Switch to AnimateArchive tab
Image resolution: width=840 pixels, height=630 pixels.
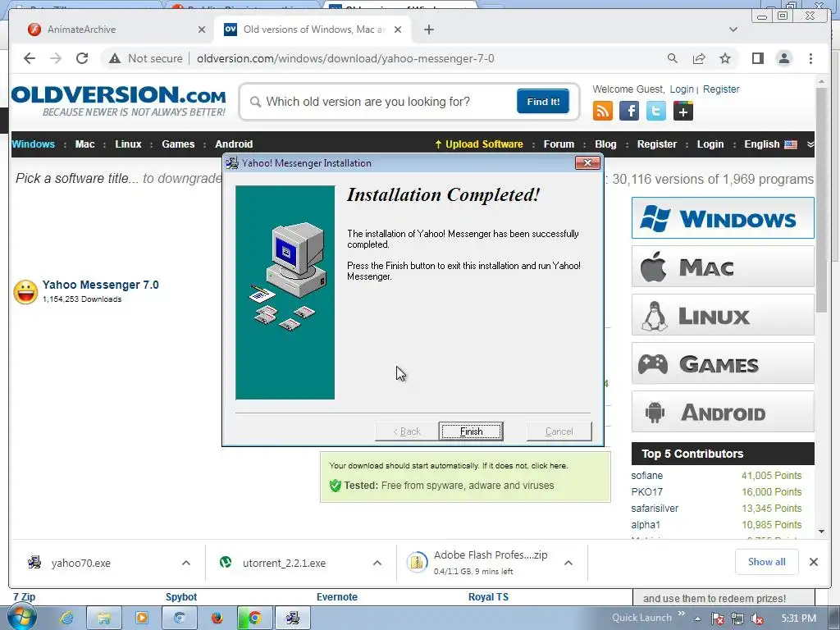(115, 30)
